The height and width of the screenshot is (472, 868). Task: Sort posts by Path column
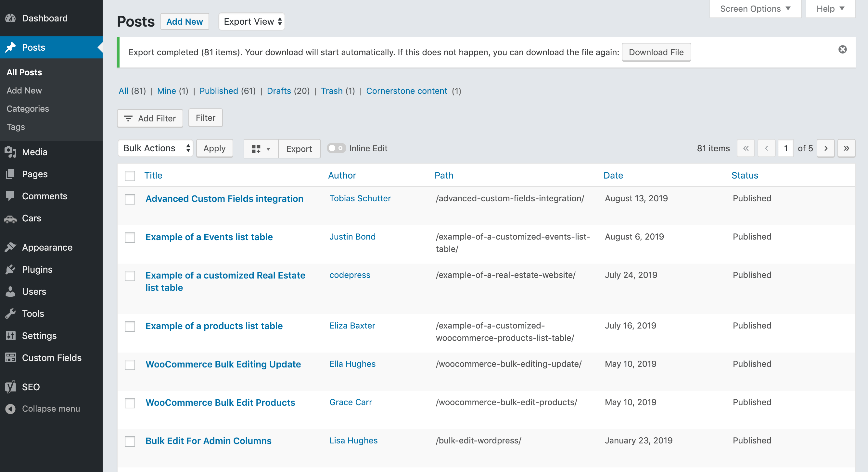(x=444, y=176)
